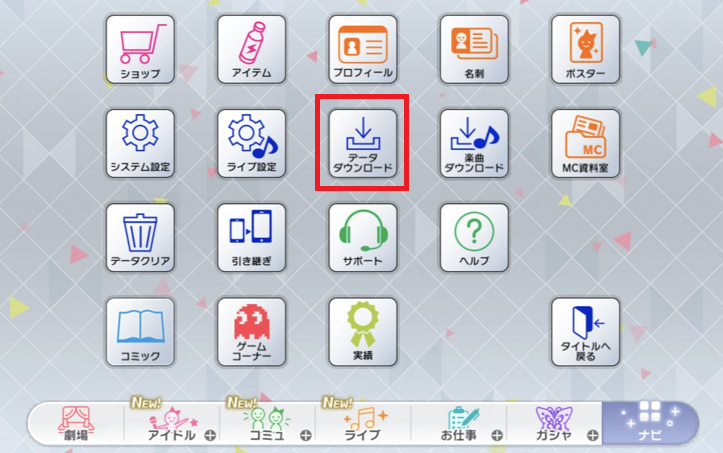723x453 pixels.
Task: Open the ヘルプ question mark button
Action: click(x=474, y=238)
